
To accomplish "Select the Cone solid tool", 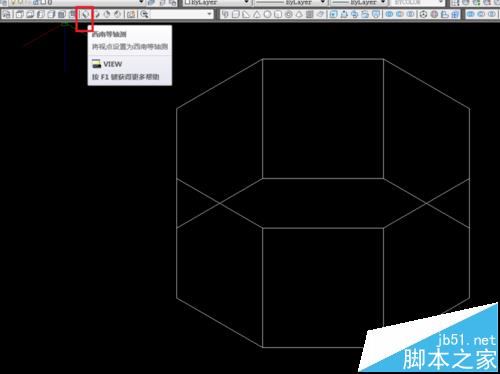I will [x=257, y=14].
